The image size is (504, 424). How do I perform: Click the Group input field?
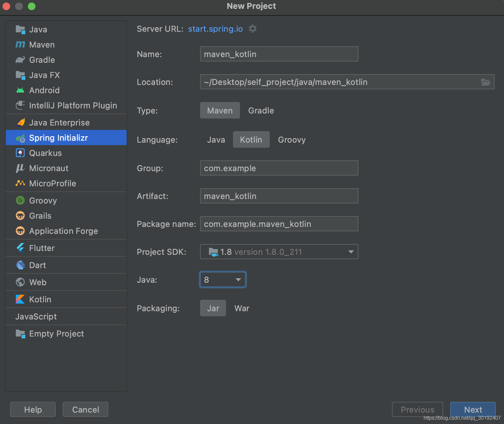pyautogui.click(x=279, y=168)
